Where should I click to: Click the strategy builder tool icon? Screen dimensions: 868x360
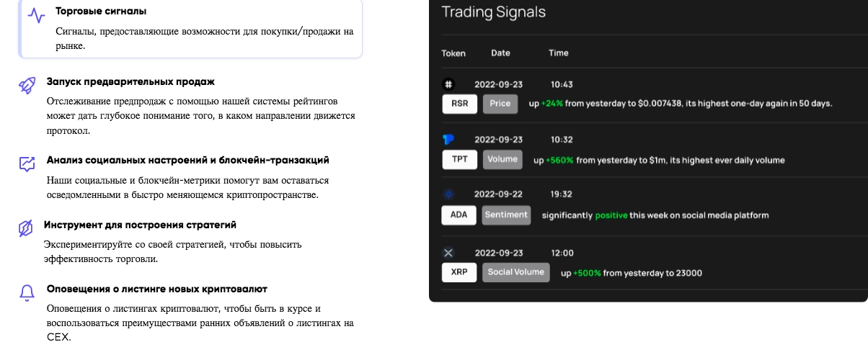[x=26, y=229]
